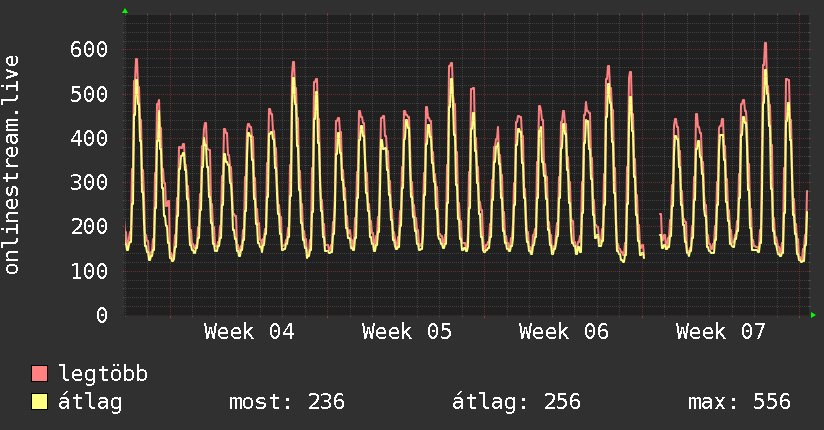Click the 600 label on the Y axis
Screen dimensions: 824x430
[88, 50]
